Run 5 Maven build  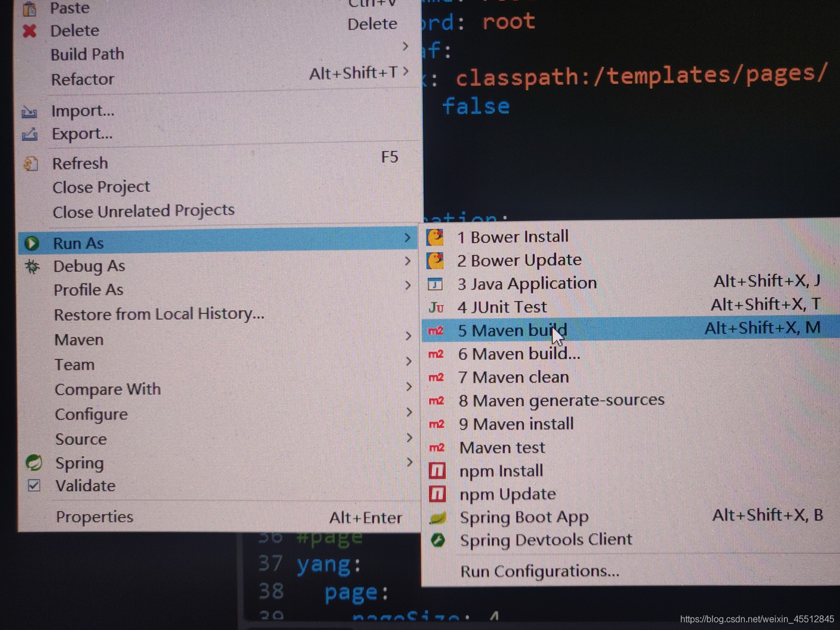pyautogui.click(x=630, y=330)
